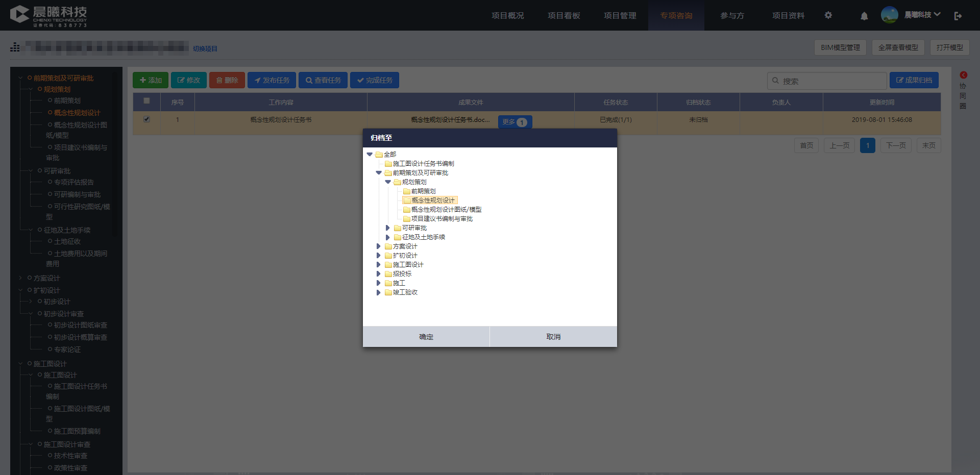Click the red collapse arrow of 协同图 panel
This screenshot has width=980, height=475.
[964, 75]
